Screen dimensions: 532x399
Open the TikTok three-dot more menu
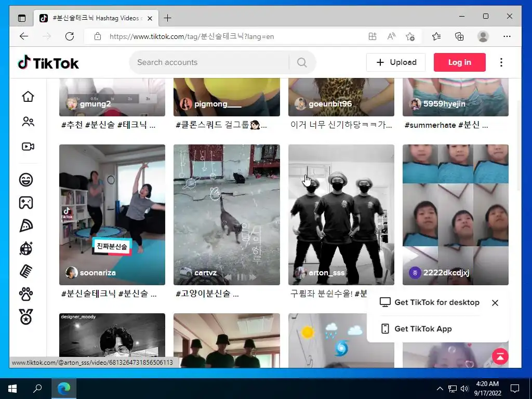click(x=501, y=62)
